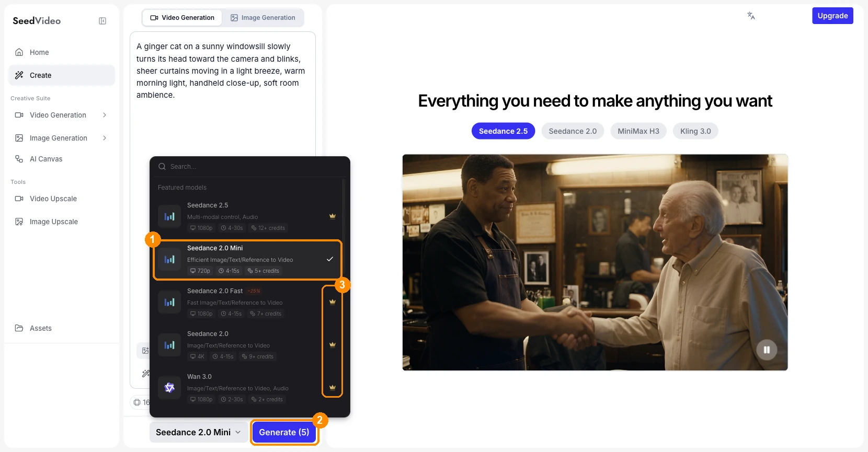Select the Seedance 2.0 Mini model option
This screenshot has width=868, height=452.
[x=247, y=260]
